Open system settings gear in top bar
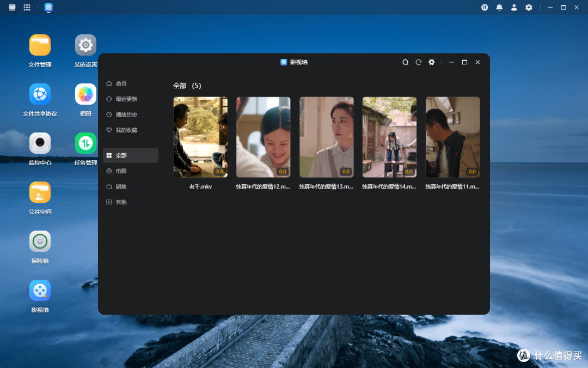This screenshot has height=368, width=588. [x=528, y=7]
